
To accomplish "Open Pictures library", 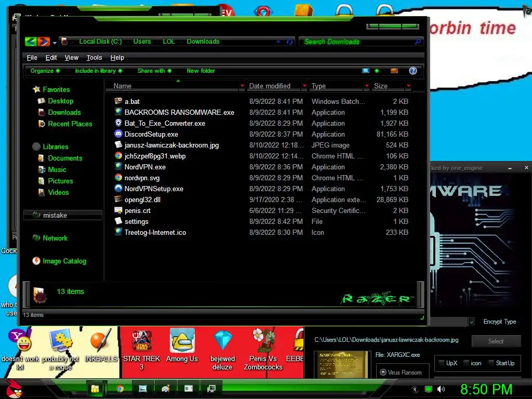I will click(x=60, y=181).
